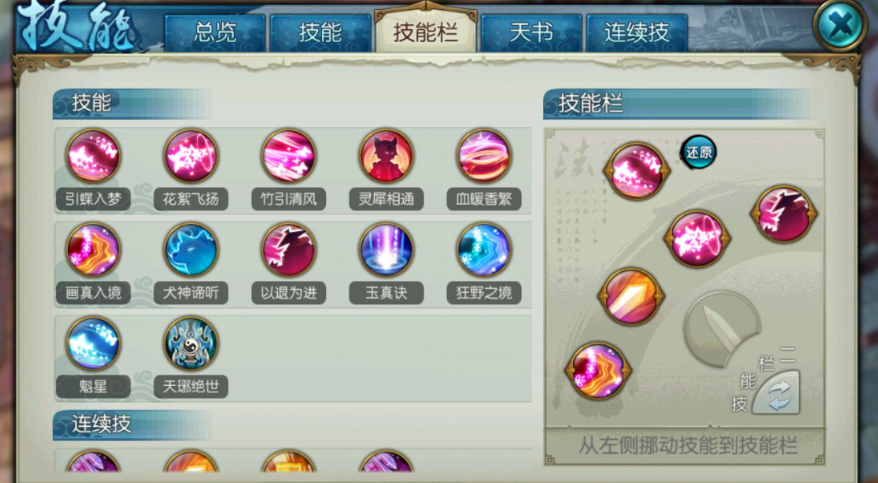Select the 引蝶入梦 skill icon in skill list
This screenshot has height=483, width=878.
(x=93, y=156)
